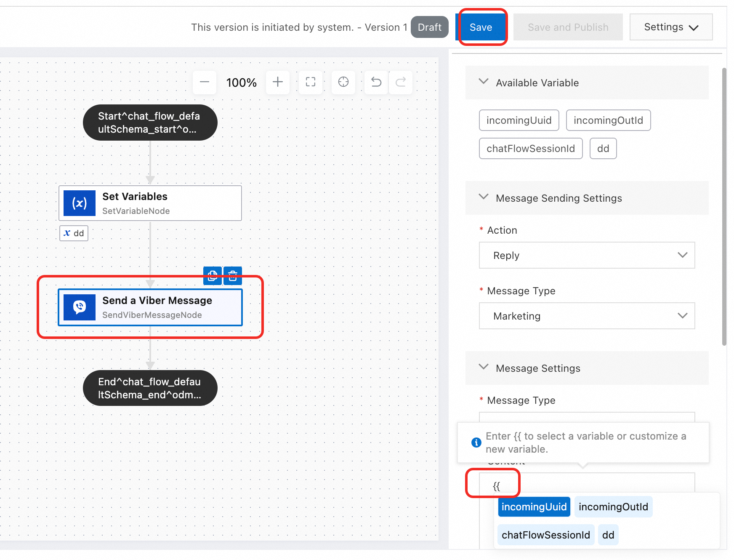734x560 pixels.
Task: Click the version description text
Action: (x=299, y=27)
